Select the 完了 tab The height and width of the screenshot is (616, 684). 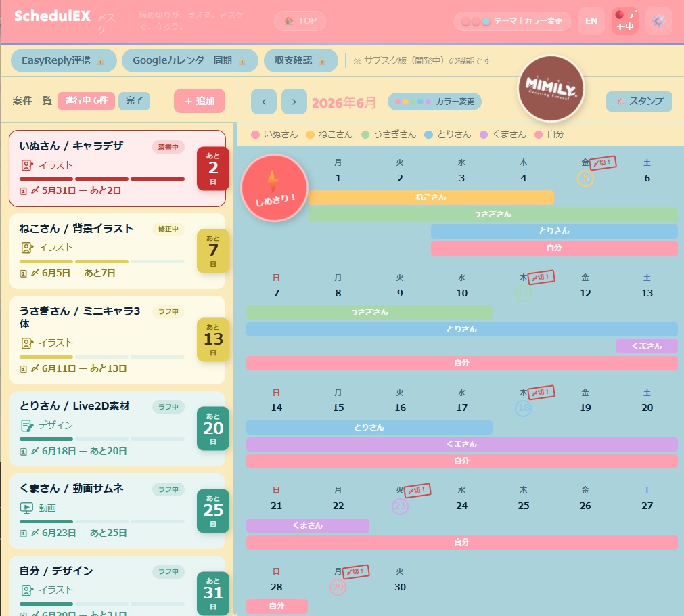click(135, 101)
